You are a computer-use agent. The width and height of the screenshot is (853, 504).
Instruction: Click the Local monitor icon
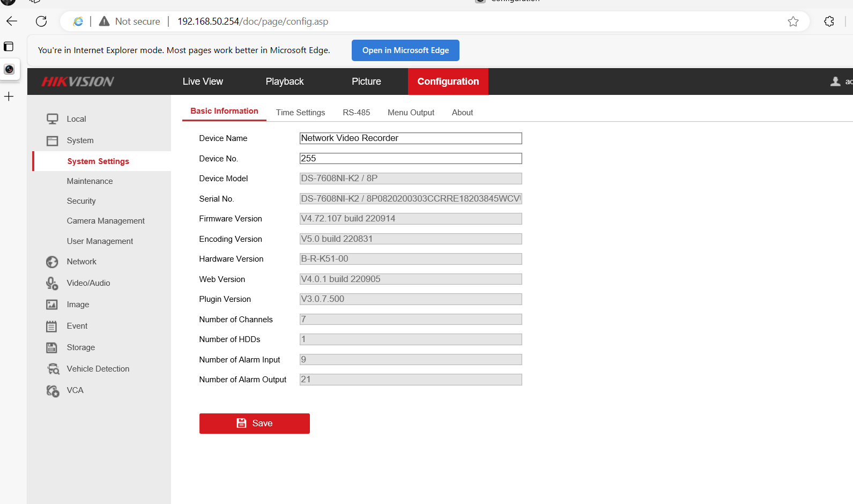(x=52, y=119)
